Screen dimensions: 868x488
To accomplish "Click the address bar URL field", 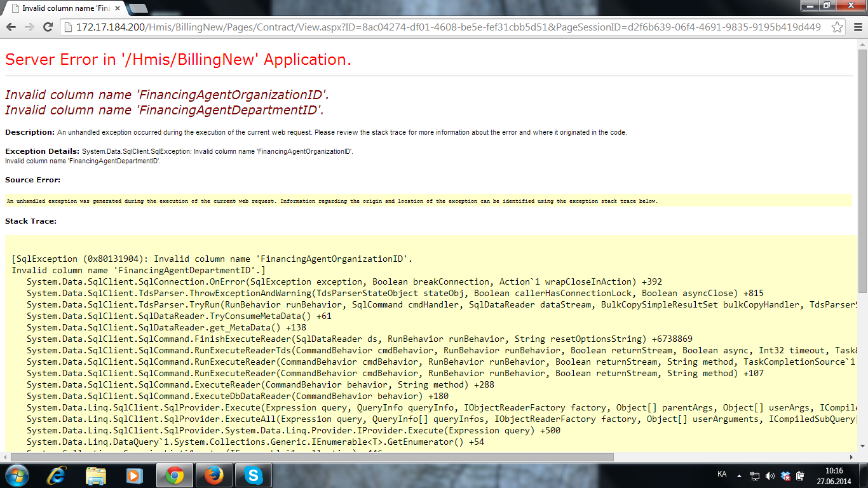I will (445, 27).
